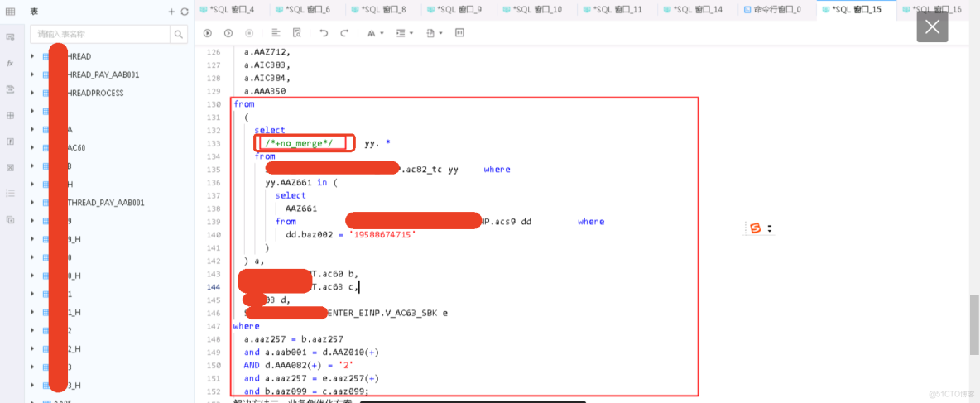Screen dimensions: 980x403
Task: Click the vertical scrollbar thumb of the editor
Action: (975, 324)
